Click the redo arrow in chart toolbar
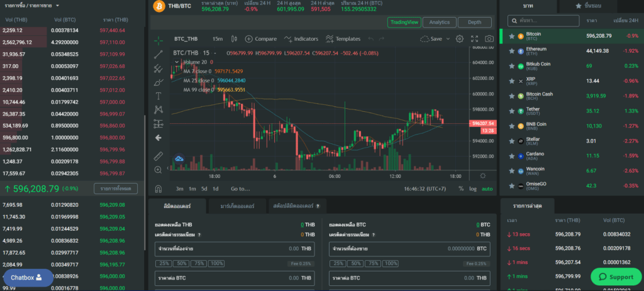 click(x=382, y=39)
